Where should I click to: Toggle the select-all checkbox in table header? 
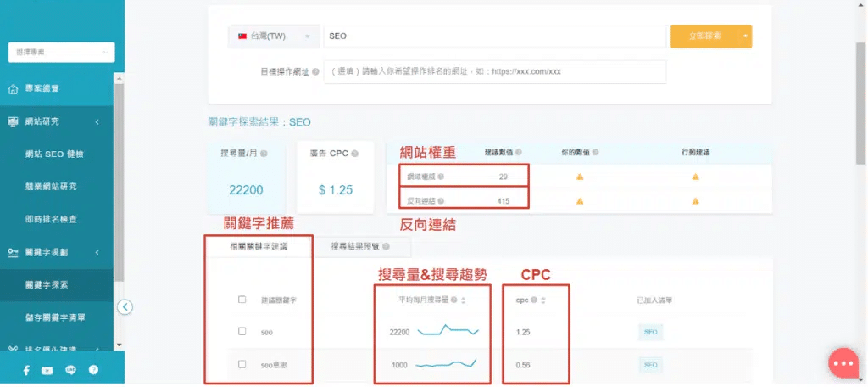coord(242,300)
